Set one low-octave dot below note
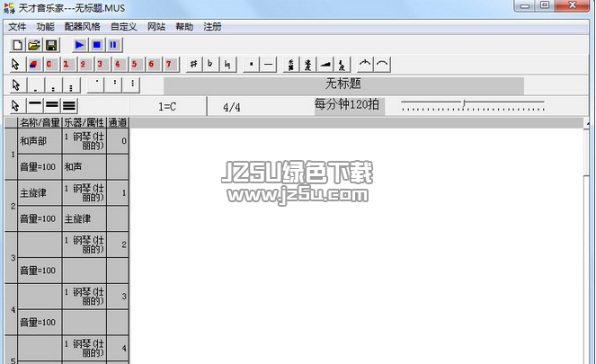Screen dimensions: 596x364 (x=35, y=85)
